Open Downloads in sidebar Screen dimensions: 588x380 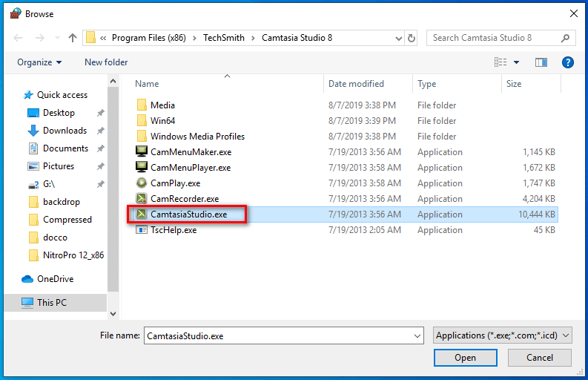pyautogui.click(x=65, y=131)
